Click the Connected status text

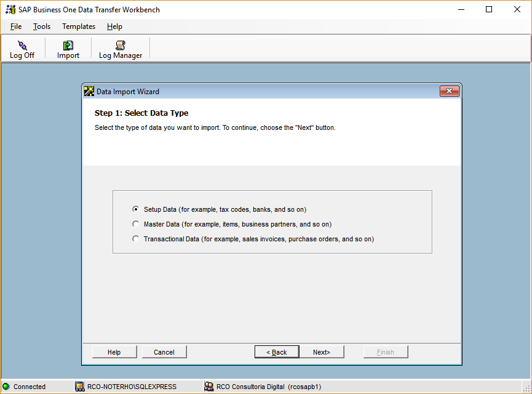coord(30,387)
